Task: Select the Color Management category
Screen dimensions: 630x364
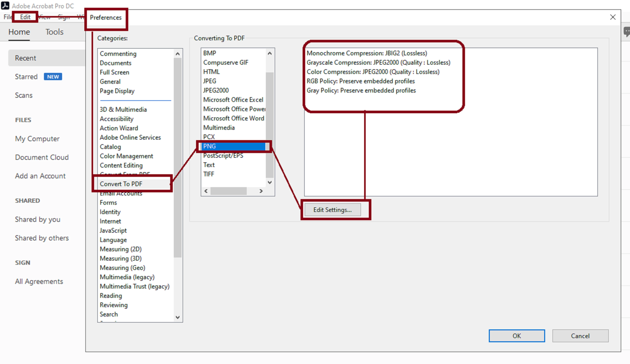Action: coord(126,156)
